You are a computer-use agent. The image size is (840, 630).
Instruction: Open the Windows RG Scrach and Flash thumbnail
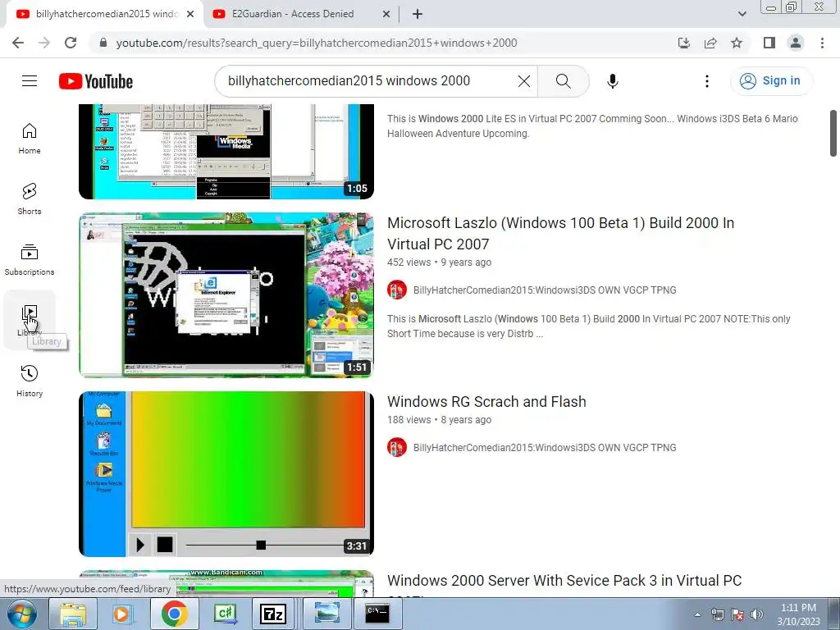point(226,473)
